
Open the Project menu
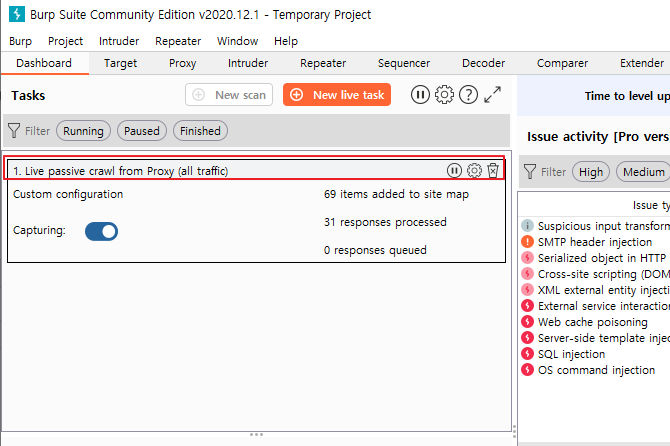point(65,41)
